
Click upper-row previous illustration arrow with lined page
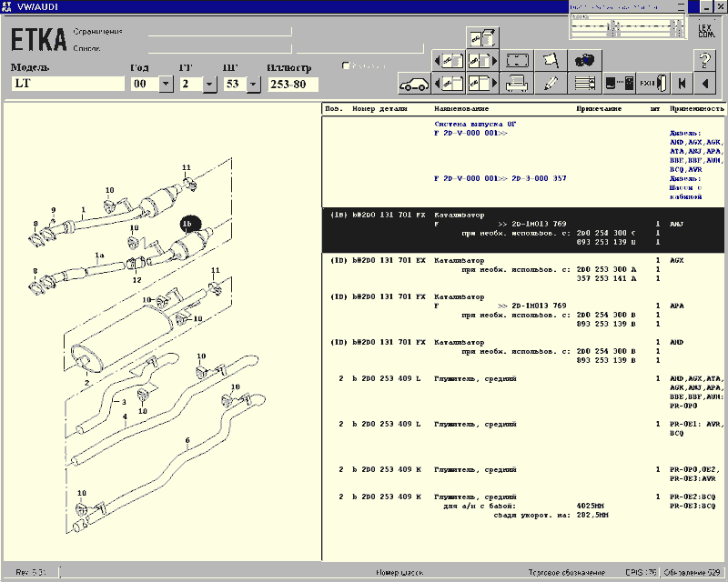(449, 61)
